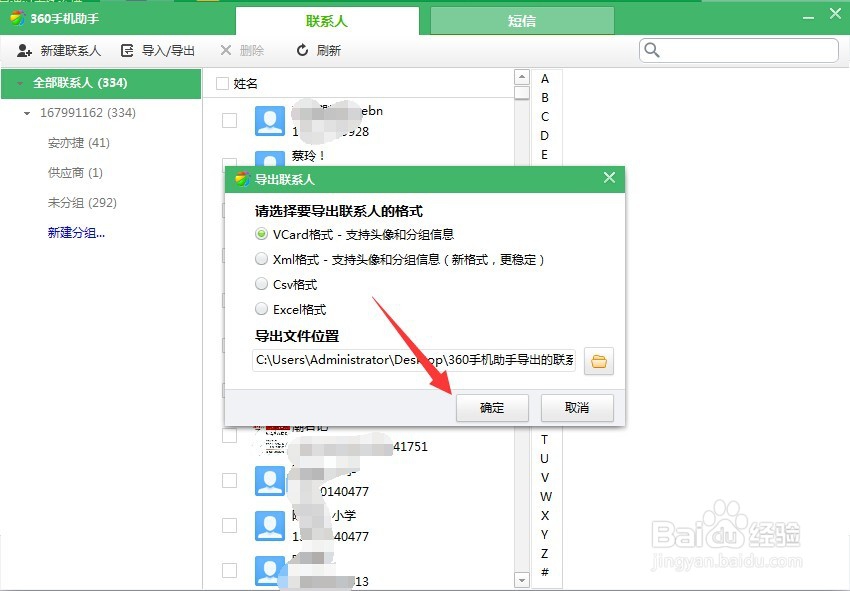850x591 pixels.
Task: Click 取消 to cancel export
Action: (x=577, y=408)
